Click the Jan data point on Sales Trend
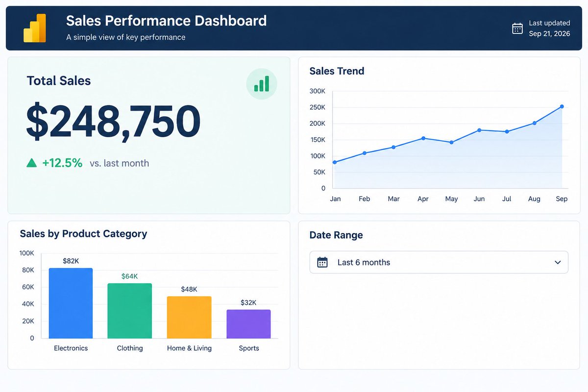The image size is (588, 392). [x=335, y=162]
